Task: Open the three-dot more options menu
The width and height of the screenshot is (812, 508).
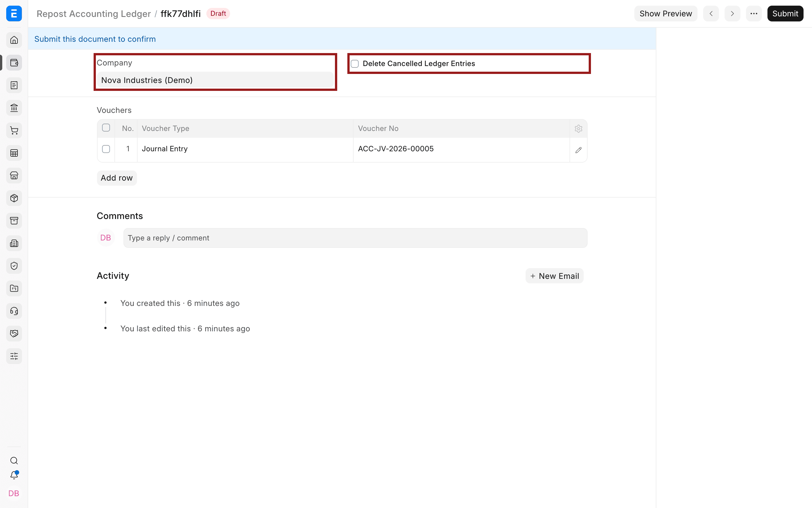Action: pos(754,14)
